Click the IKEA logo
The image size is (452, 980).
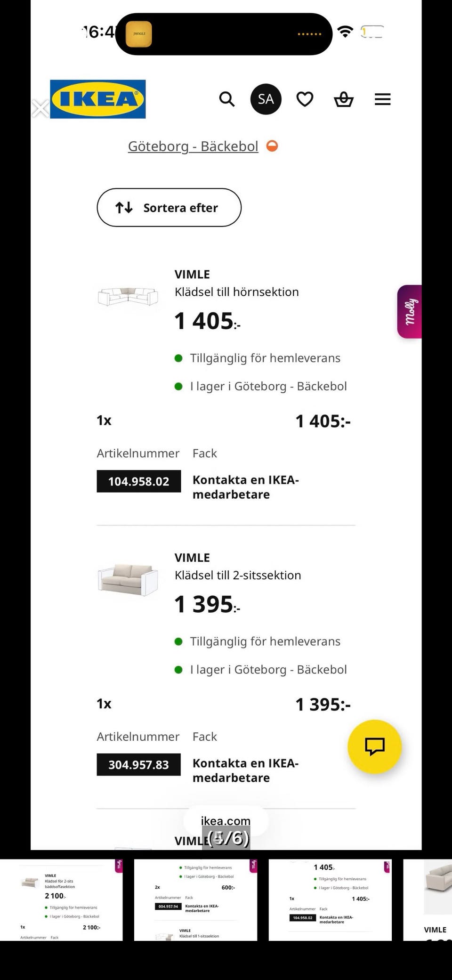pos(98,99)
